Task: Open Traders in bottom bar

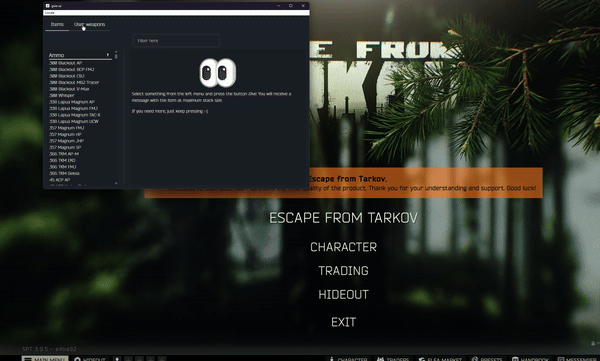Action: pos(393,359)
